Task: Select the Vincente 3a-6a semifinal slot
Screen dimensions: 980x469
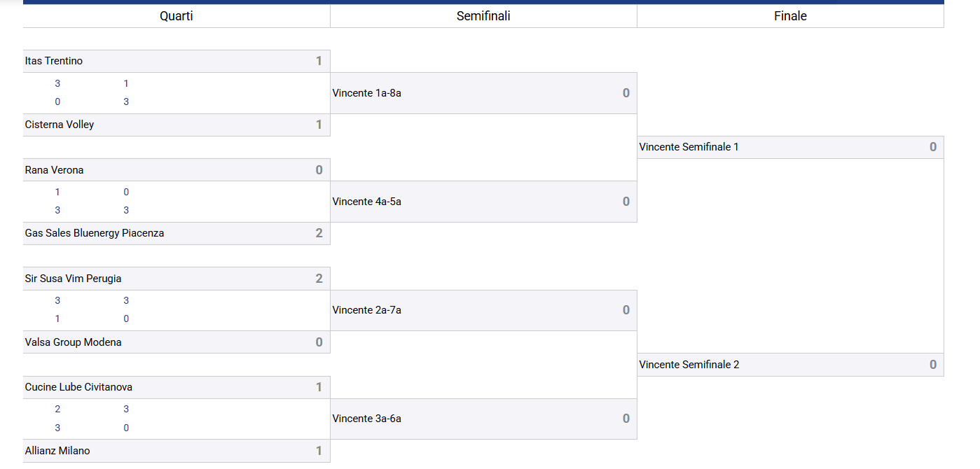Action: click(x=367, y=419)
